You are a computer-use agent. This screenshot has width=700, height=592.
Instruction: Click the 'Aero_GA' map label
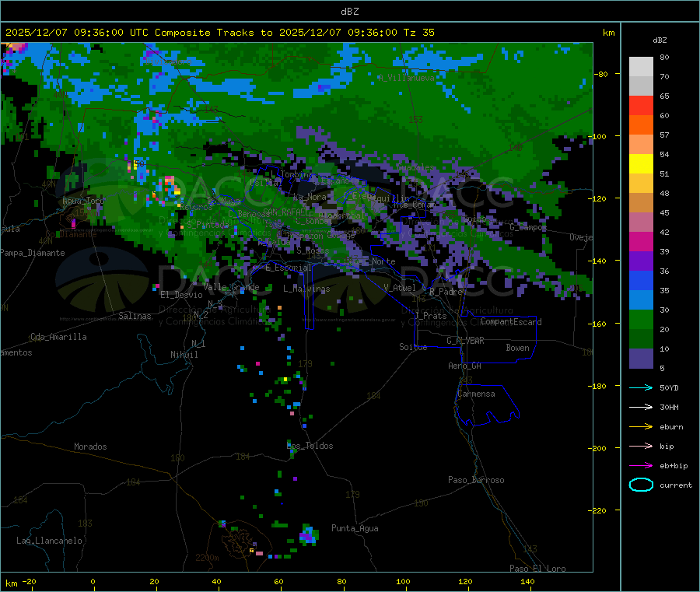[x=465, y=366]
